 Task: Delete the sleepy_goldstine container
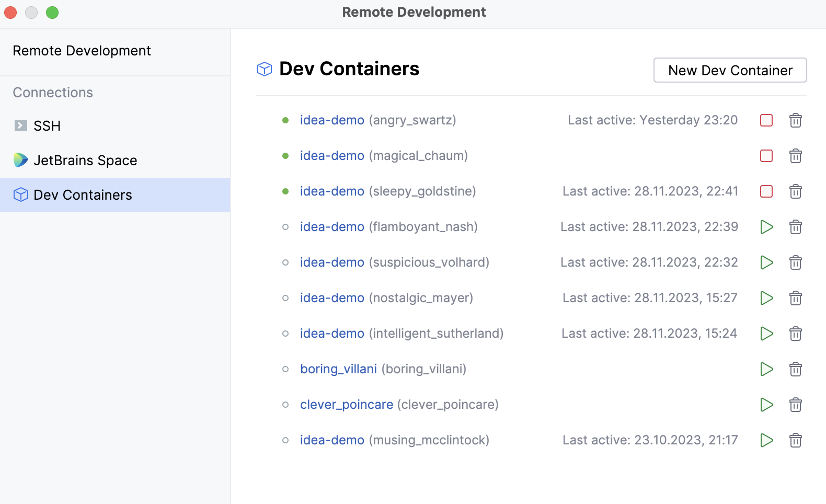(x=796, y=191)
